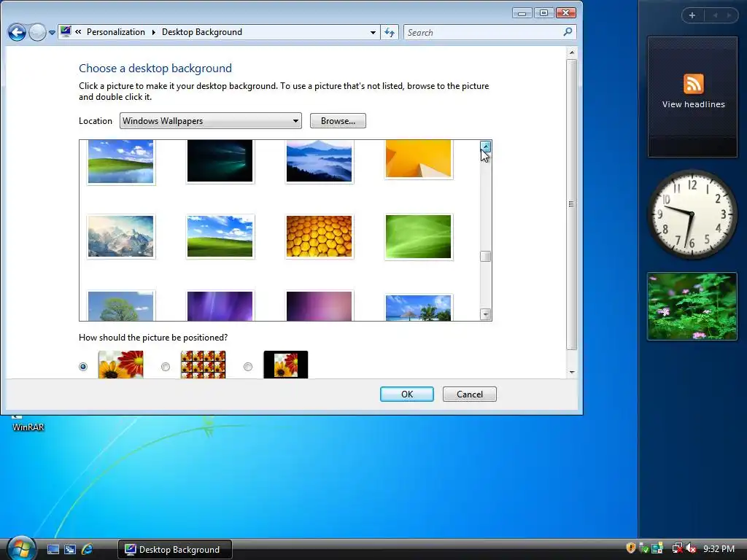Click the tiled flowers preview image
This screenshot has height=560, width=747.
(x=203, y=365)
